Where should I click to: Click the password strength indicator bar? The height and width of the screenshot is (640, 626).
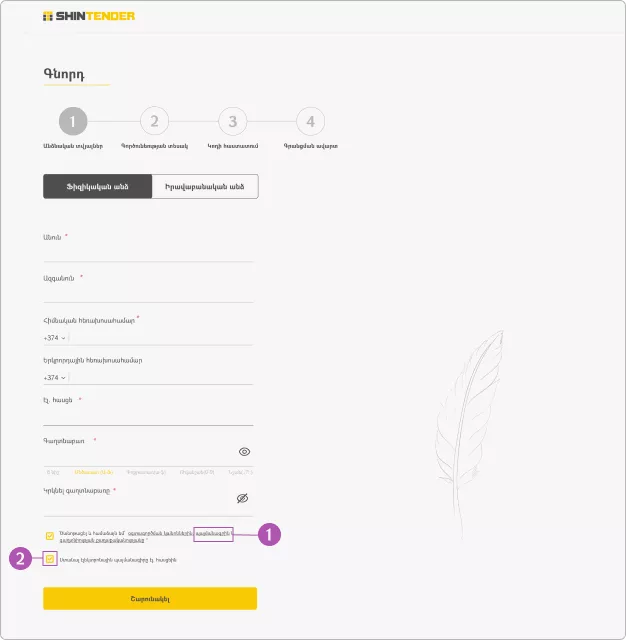pyautogui.click(x=149, y=470)
